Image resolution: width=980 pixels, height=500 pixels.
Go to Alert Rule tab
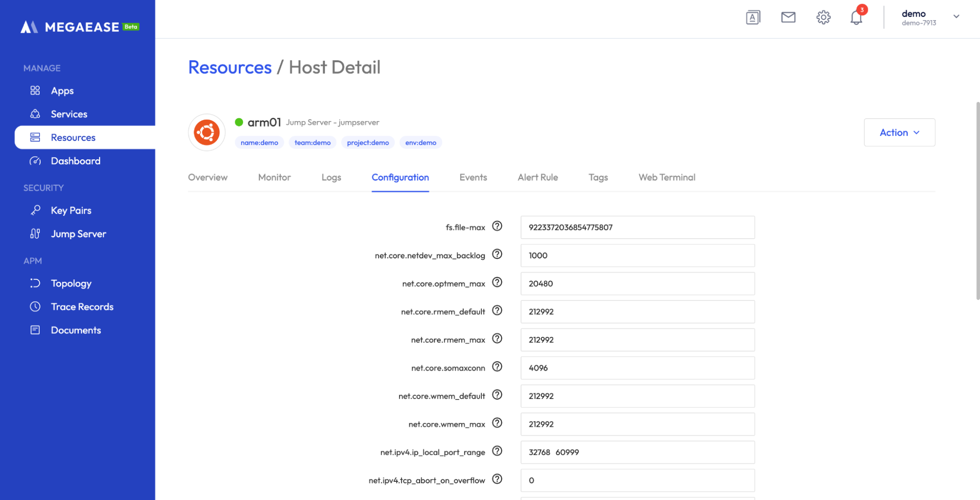coord(537,177)
